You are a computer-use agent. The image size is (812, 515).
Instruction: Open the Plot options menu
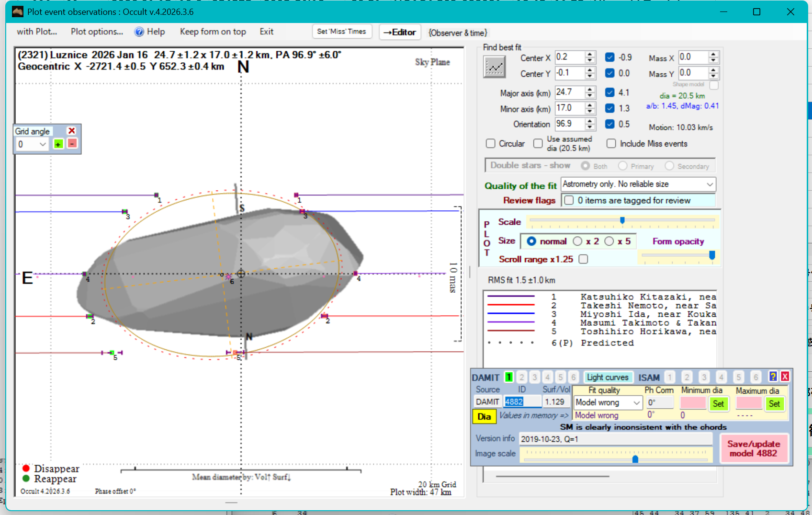97,32
